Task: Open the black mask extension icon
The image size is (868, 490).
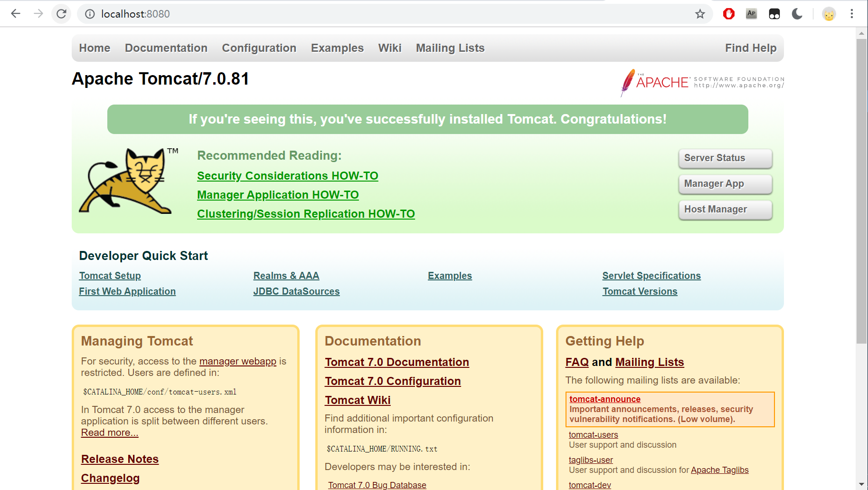Action: [774, 14]
